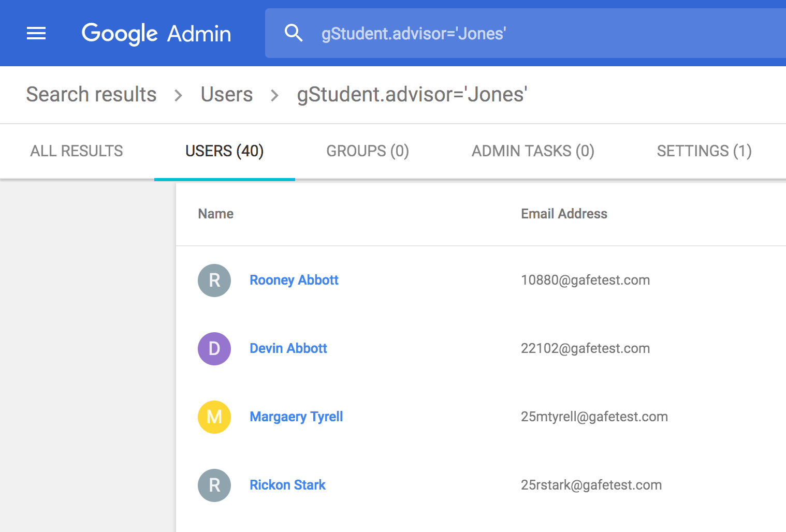Navigate to Users breadcrumb
Screen dimensions: 786x532
pyautogui.click(x=227, y=95)
